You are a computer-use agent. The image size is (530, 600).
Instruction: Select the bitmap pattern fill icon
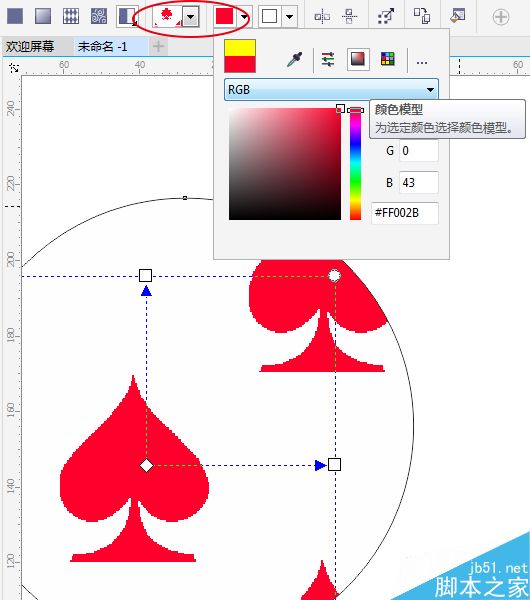pos(99,16)
